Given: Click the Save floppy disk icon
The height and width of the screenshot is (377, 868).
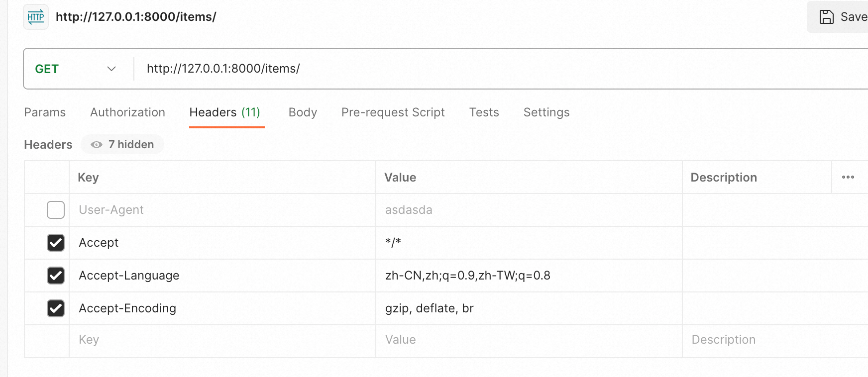Looking at the screenshot, I should point(826,17).
